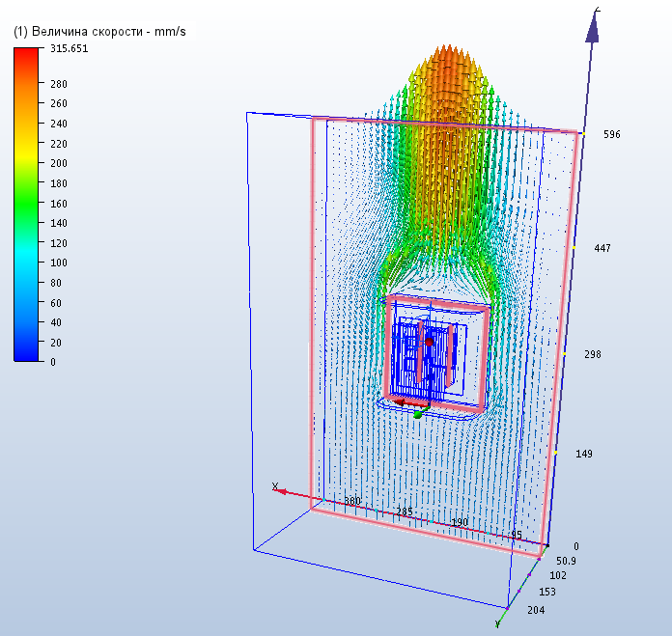The width and height of the screenshot is (672, 636).
Task: Click the X-axis label 285
Action: tap(405, 512)
